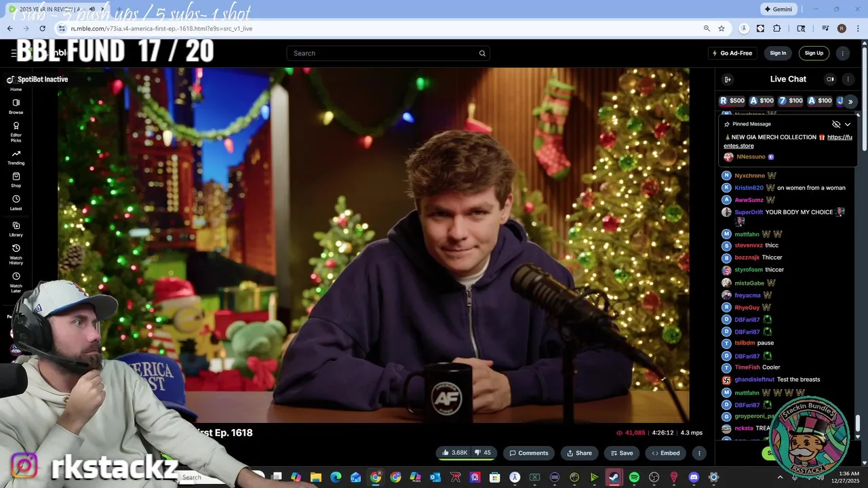Open Watch Later in sidebar
868x488 pixels.
click(x=16, y=283)
